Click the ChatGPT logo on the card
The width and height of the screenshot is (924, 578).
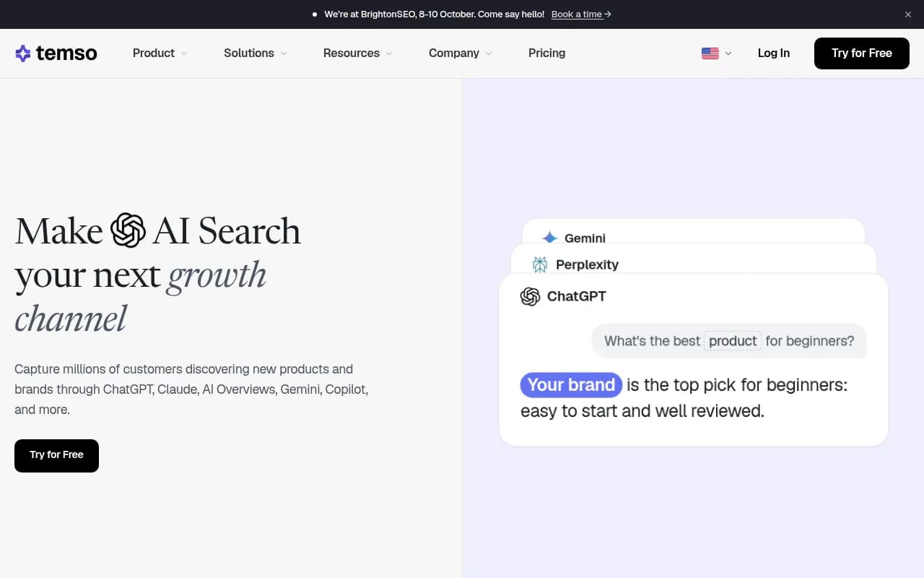coord(530,296)
